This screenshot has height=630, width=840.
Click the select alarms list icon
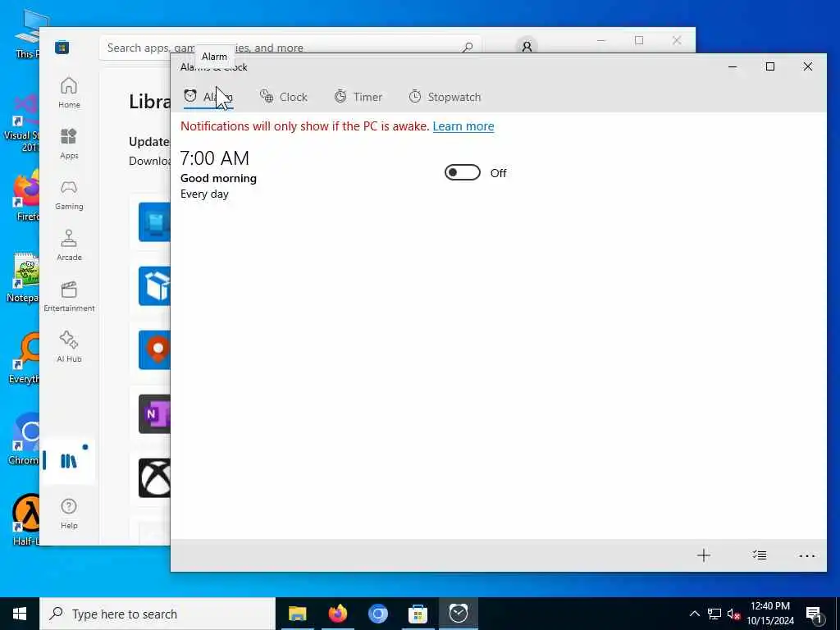(x=759, y=555)
